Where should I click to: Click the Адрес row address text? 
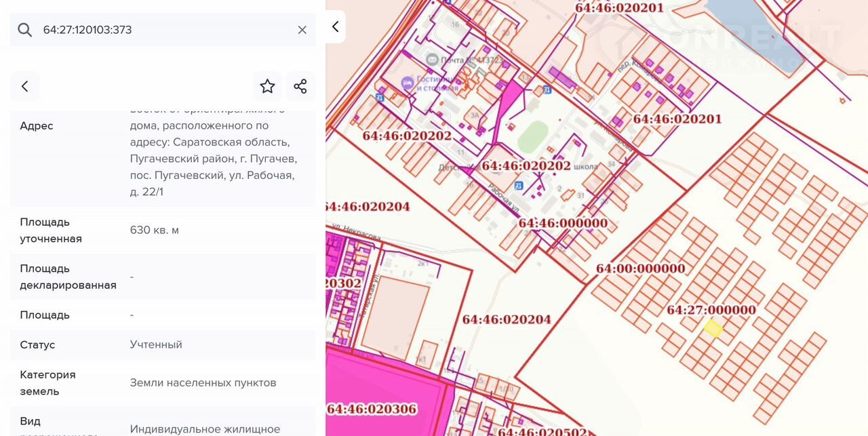click(x=213, y=159)
